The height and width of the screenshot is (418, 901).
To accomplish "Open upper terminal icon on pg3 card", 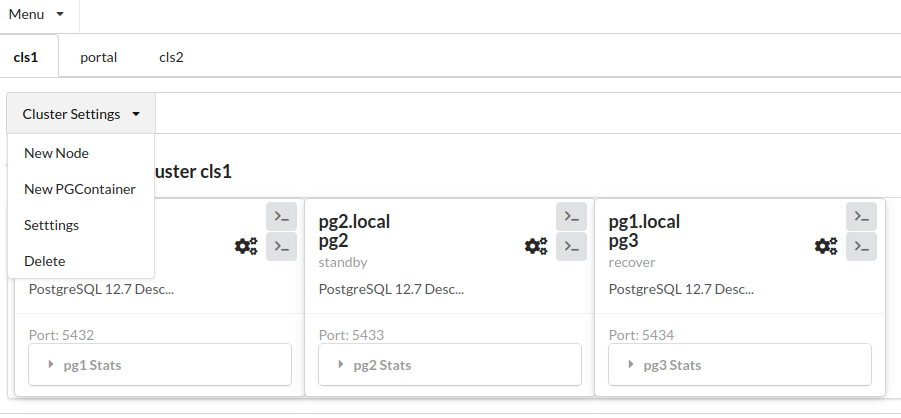I will (861, 216).
